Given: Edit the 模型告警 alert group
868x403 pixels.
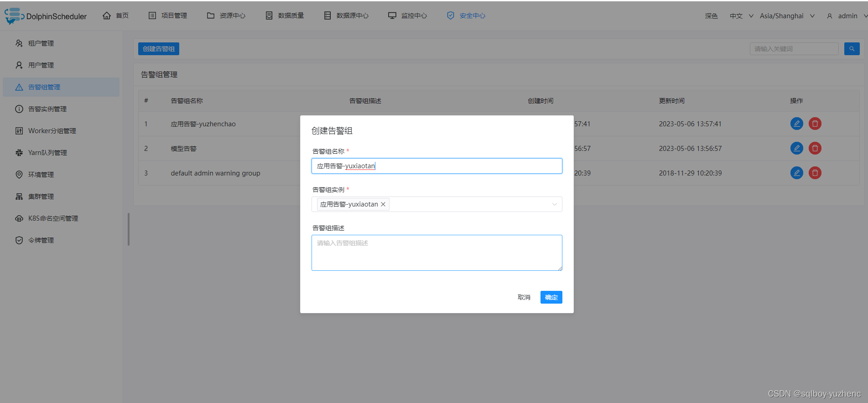Looking at the screenshot, I should pos(797,148).
